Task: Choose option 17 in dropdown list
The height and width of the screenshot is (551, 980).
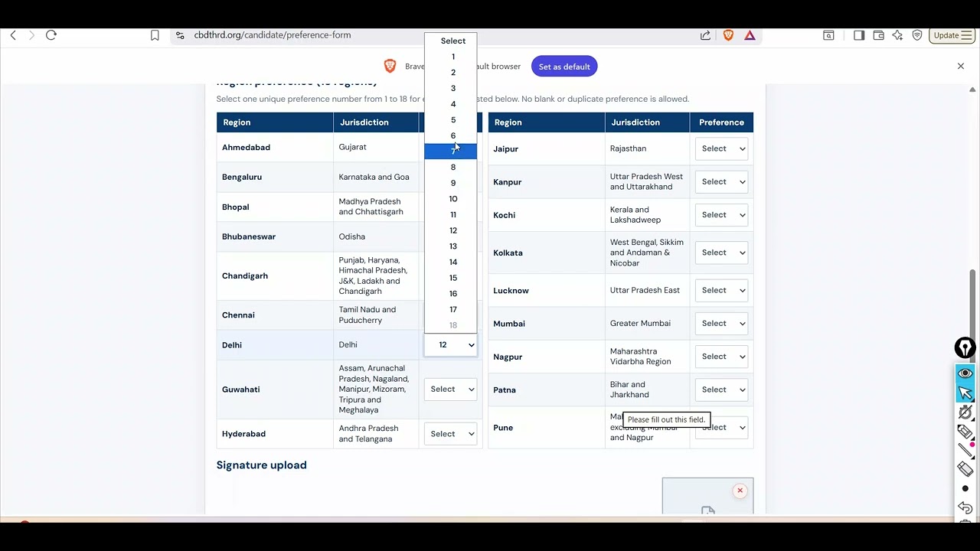Action: pyautogui.click(x=452, y=309)
